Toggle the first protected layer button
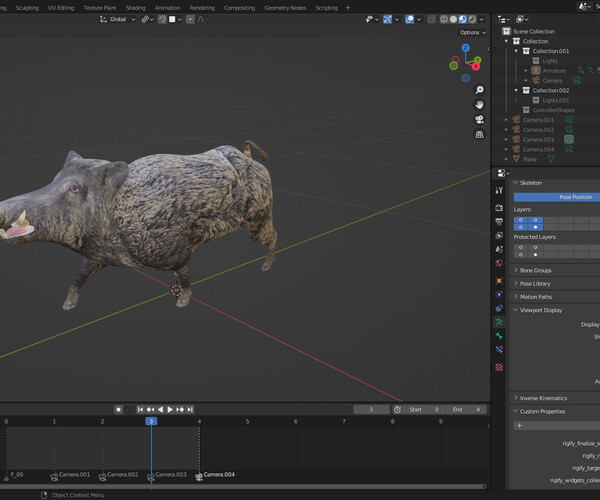600x500 pixels. pyautogui.click(x=521, y=247)
